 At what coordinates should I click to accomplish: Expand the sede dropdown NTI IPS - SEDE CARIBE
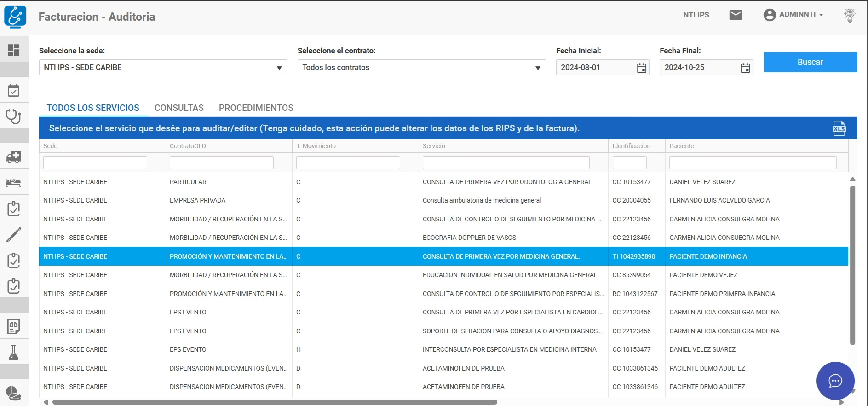coord(163,67)
